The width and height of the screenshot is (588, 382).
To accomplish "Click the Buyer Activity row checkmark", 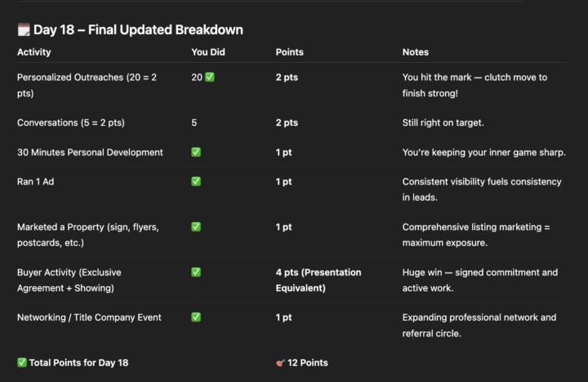I will tap(196, 272).
